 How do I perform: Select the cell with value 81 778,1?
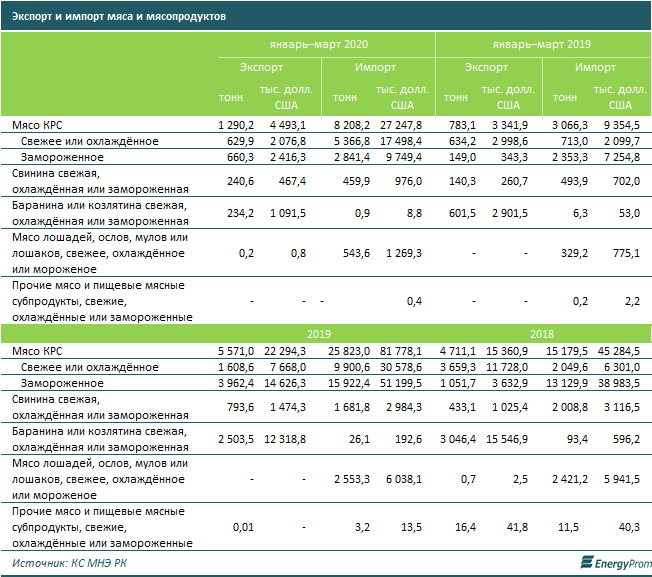(399, 351)
